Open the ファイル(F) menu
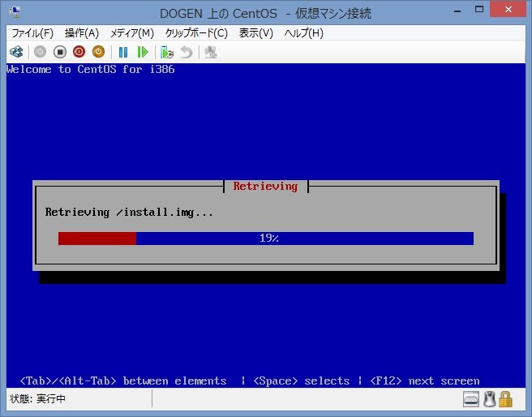 pos(32,33)
